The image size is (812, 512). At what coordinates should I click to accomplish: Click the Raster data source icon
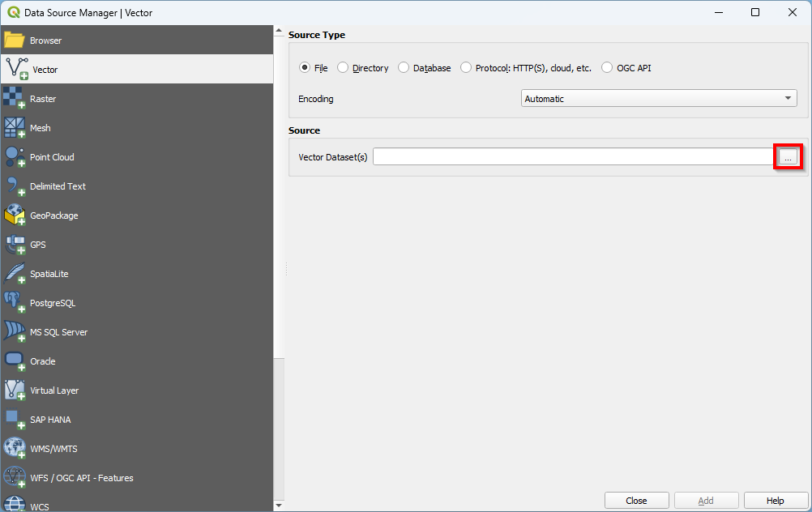(15, 99)
